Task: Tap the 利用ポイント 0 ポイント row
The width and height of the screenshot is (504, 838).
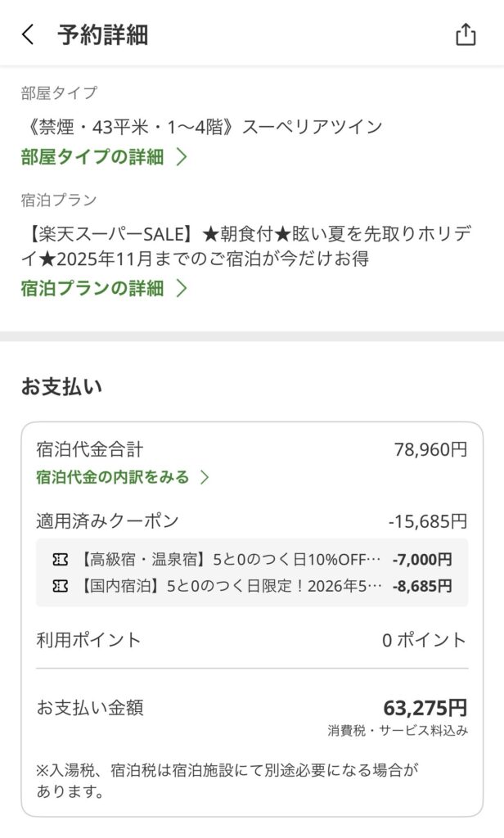Action: pyautogui.click(x=252, y=640)
